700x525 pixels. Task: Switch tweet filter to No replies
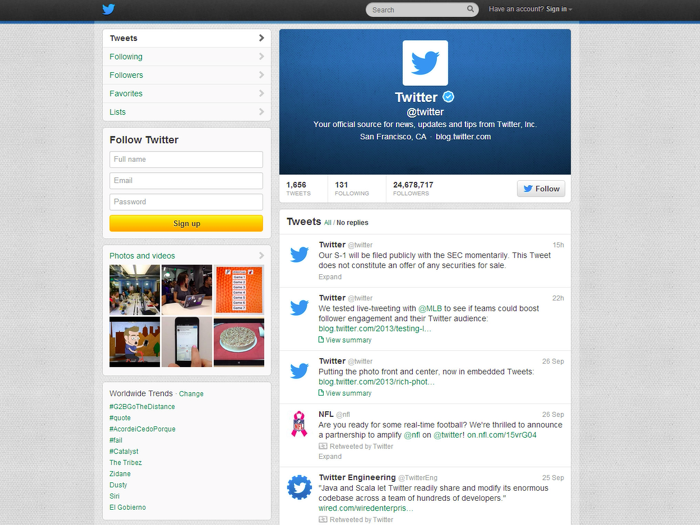click(352, 222)
